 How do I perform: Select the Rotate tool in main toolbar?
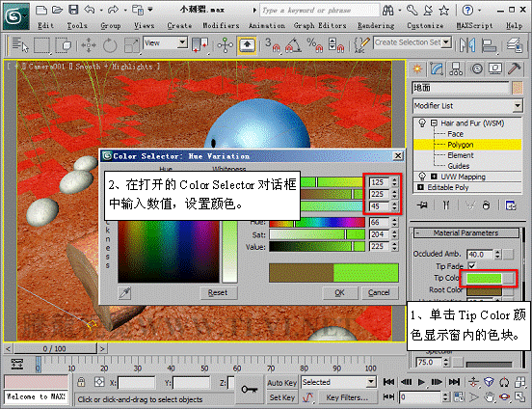110,45
